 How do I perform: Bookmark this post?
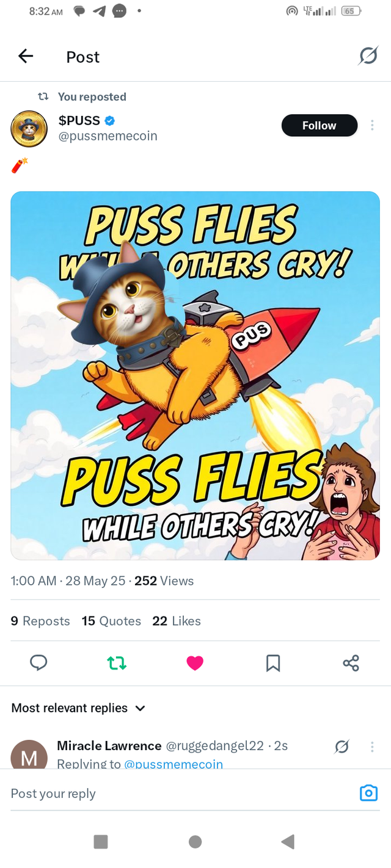tap(273, 663)
